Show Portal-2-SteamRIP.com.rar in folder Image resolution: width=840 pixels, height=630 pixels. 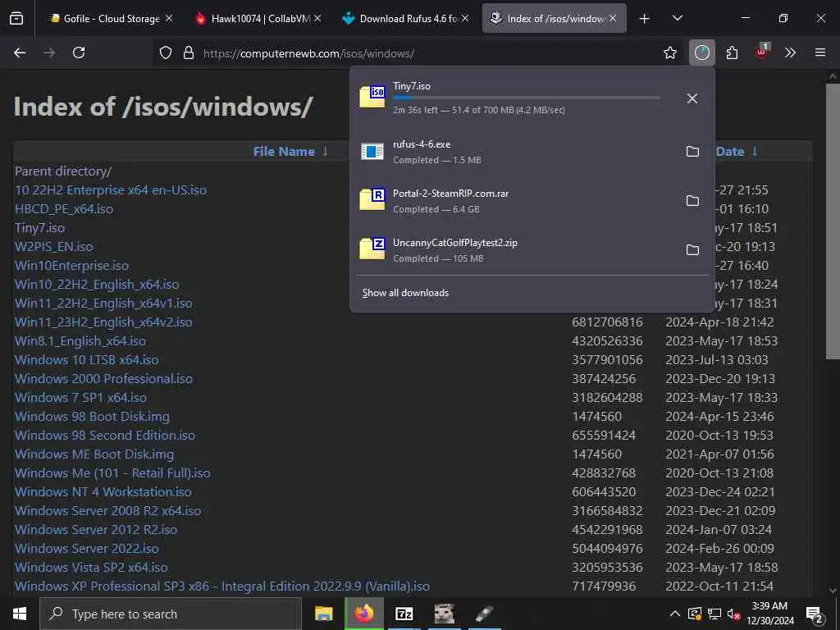(692, 201)
